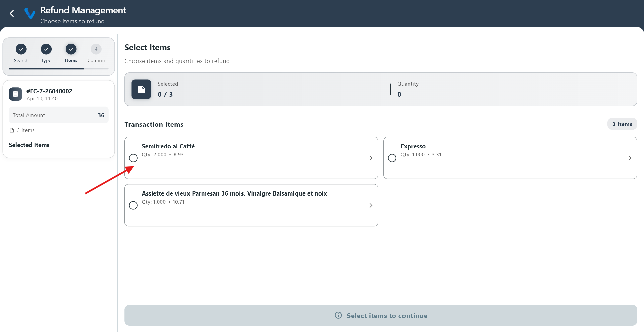
Task: Click the Search step label
Action: tap(21, 60)
